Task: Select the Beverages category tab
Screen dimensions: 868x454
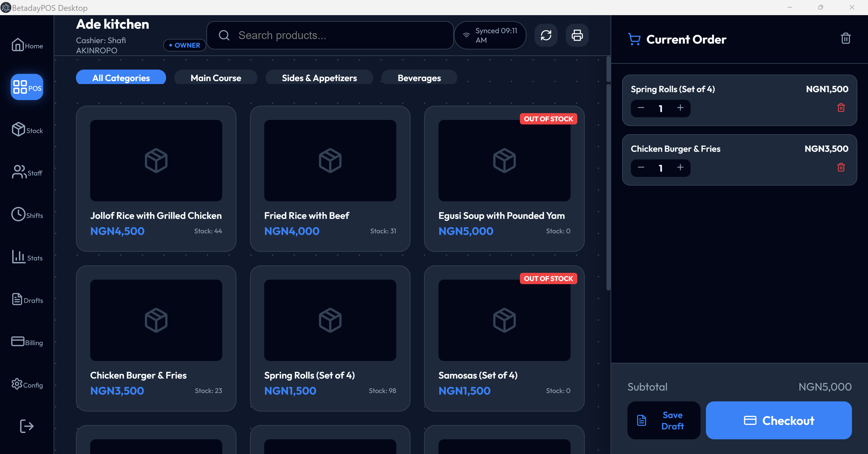Action: (419, 78)
